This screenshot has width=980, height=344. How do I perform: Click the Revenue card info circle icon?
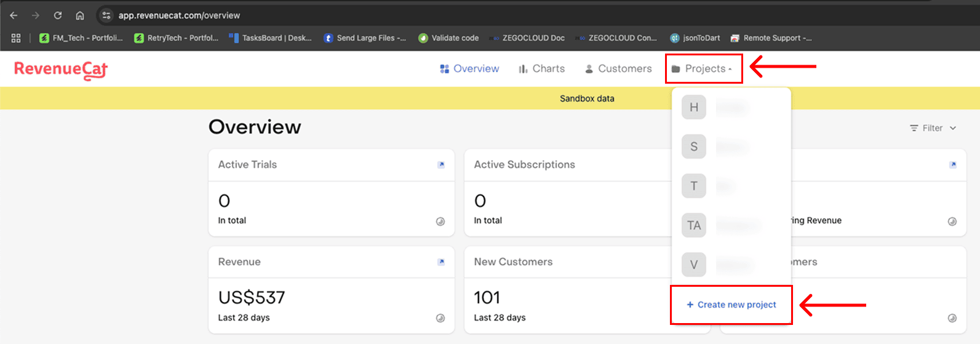click(440, 318)
